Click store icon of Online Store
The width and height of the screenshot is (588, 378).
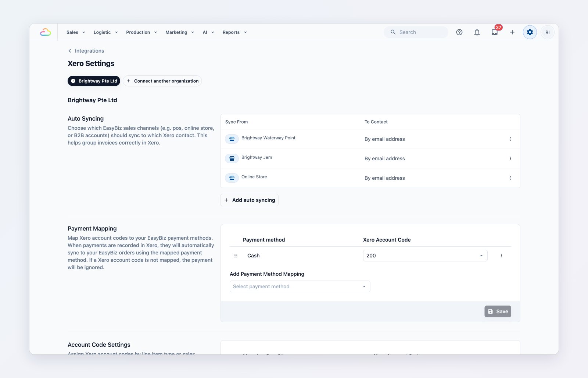232,178
